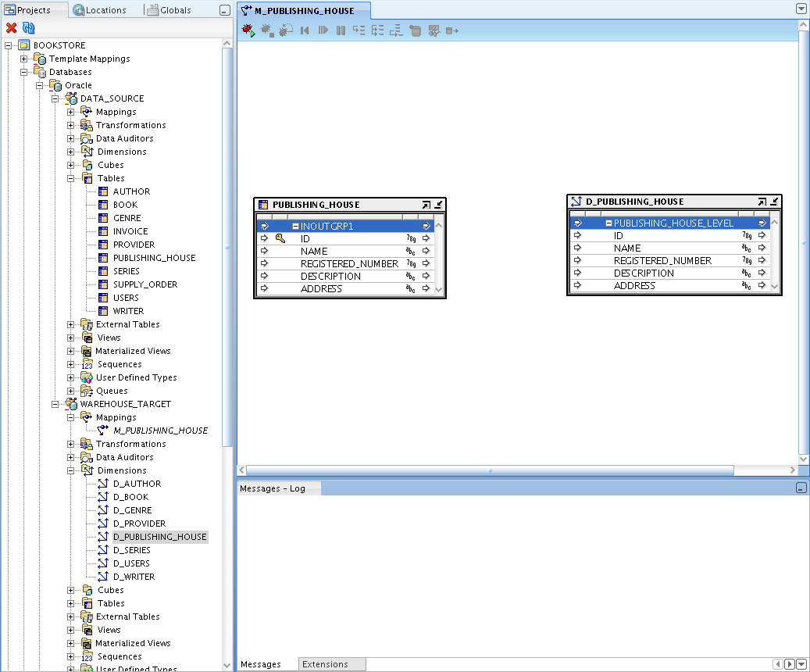Click the NAME output arrow in PUBLISHING_HOUSE
810x672 pixels.
pyautogui.click(x=426, y=251)
